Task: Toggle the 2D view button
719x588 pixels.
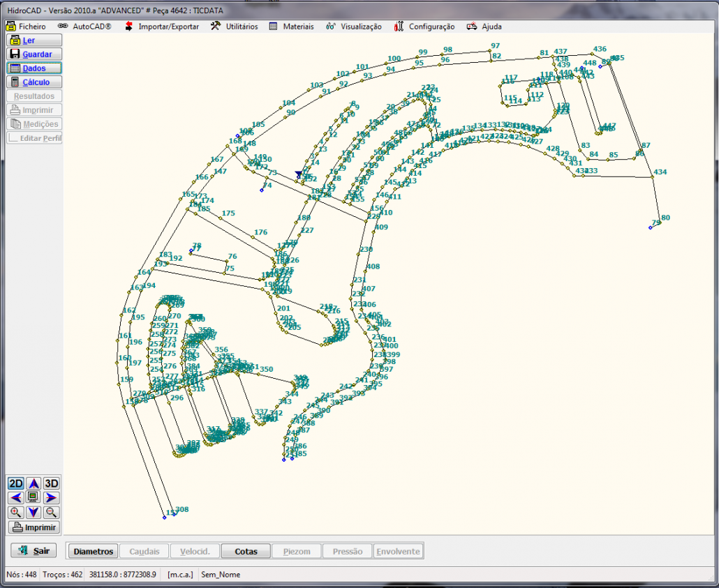Action: [15, 483]
